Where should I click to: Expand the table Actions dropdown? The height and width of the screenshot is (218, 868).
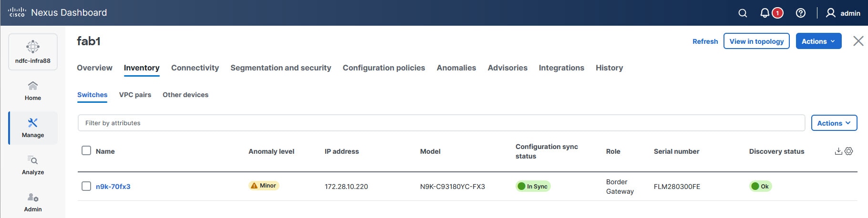click(834, 123)
